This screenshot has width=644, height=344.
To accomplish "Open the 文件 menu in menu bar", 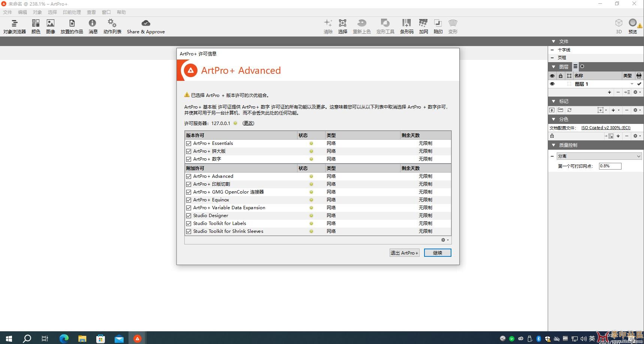I will pos(7,12).
